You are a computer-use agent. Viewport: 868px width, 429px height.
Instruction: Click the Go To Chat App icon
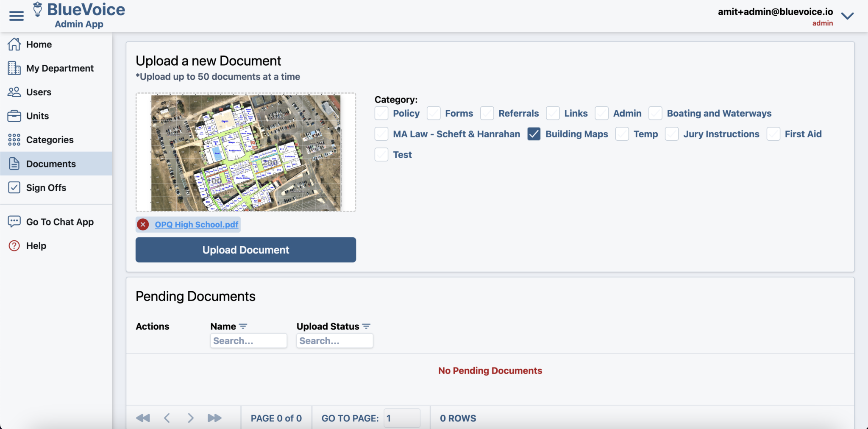(14, 222)
